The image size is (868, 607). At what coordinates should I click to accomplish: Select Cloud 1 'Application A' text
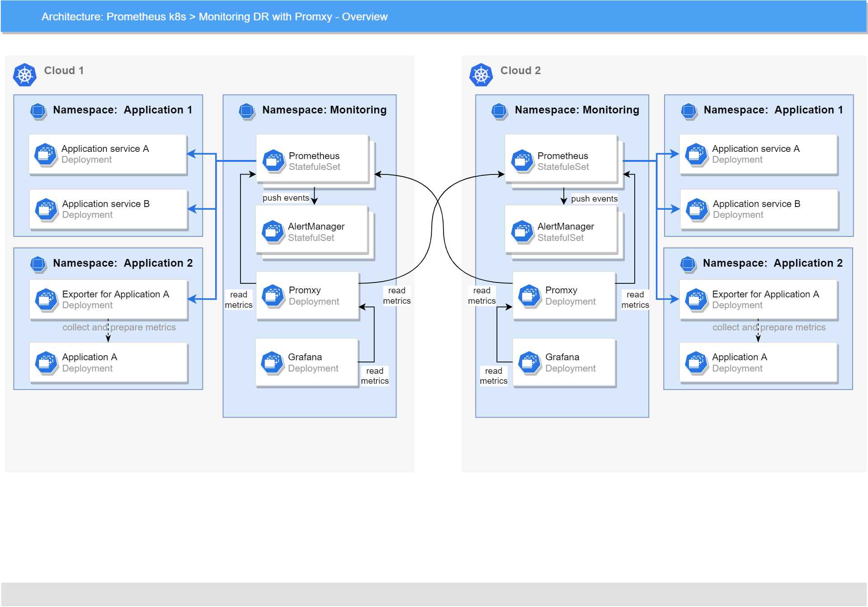tap(90, 357)
